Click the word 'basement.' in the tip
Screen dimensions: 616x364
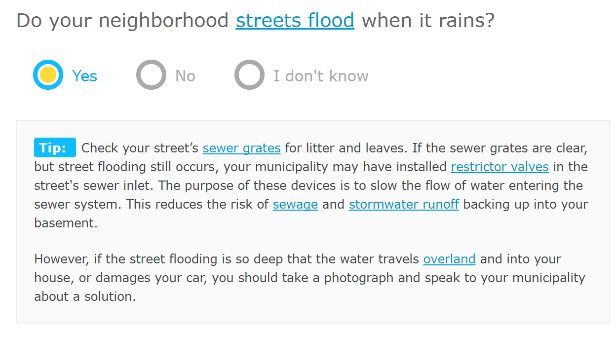[x=66, y=223]
